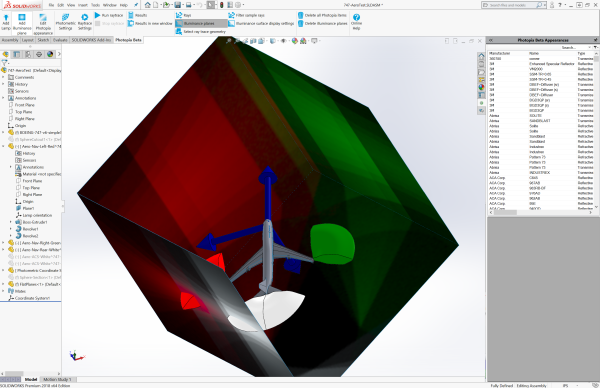
Task: Start Run raytrace
Action: [109, 15]
